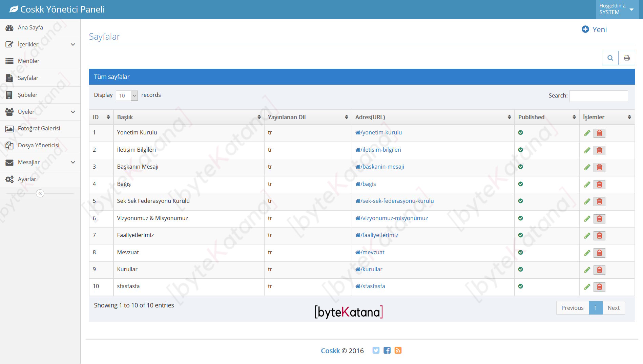Click the Search input field
The height and width of the screenshot is (364, 643).
[598, 96]
